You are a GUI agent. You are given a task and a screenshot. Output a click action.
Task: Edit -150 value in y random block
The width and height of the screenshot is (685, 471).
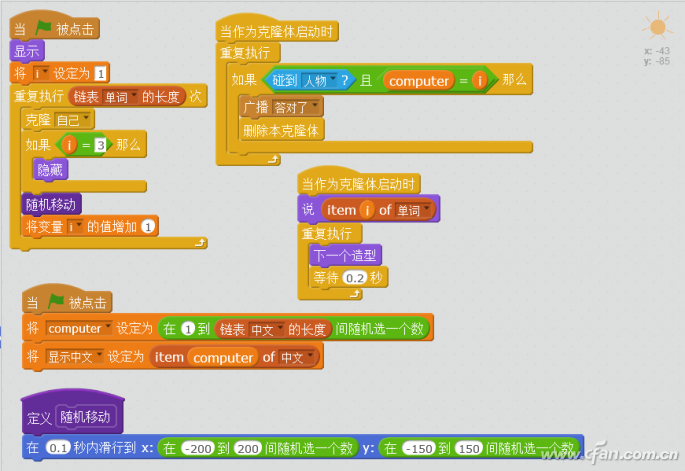[419, 448]
